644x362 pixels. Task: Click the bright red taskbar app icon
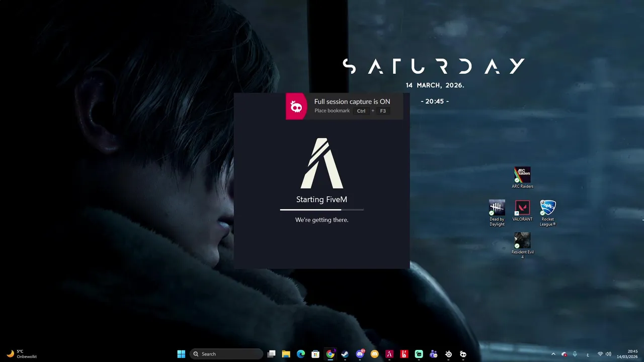(404, 354)
